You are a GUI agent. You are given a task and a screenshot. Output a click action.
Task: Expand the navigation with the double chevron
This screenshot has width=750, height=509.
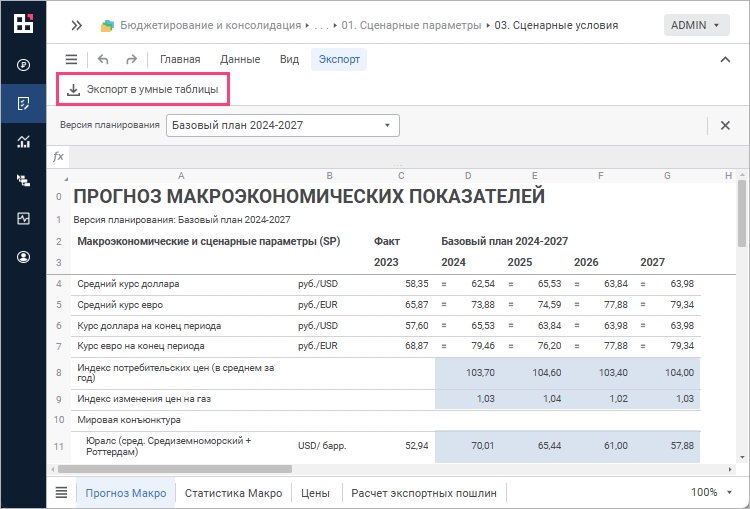coord(76,25)
